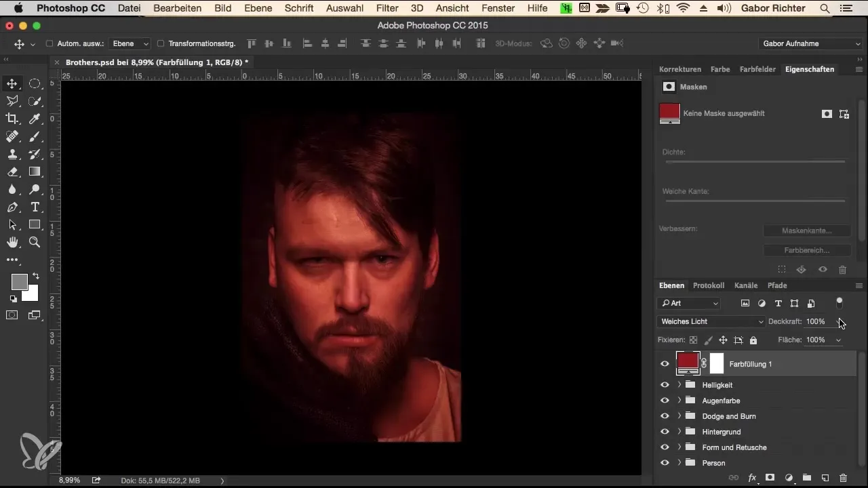Select the Rectangle shape tool
Viewport: 868px width, 488px height.
35,225
